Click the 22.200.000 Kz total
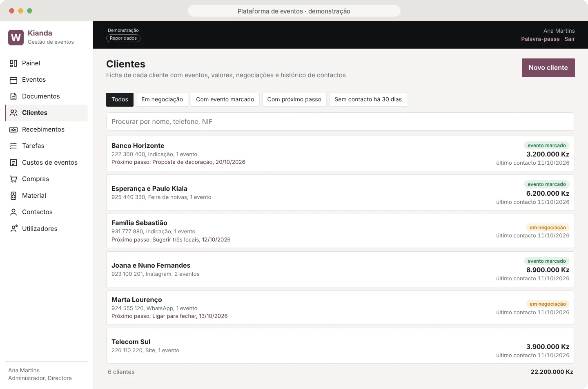The height and width of the screenshot is (389, 588). tap(552, 372)
